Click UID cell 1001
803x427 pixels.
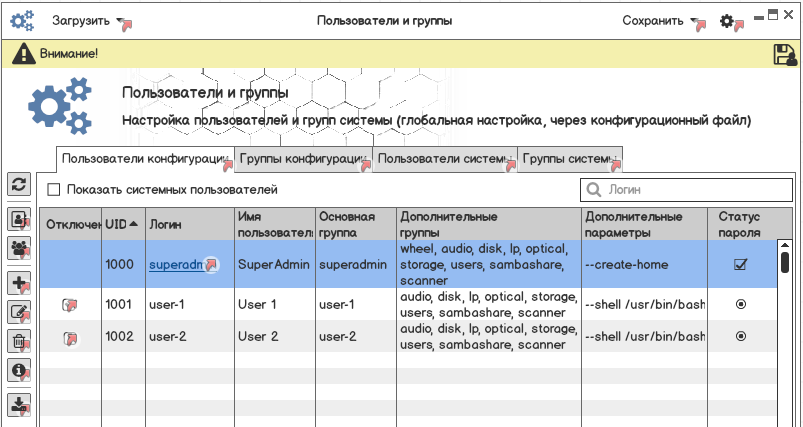coord(123,305)
